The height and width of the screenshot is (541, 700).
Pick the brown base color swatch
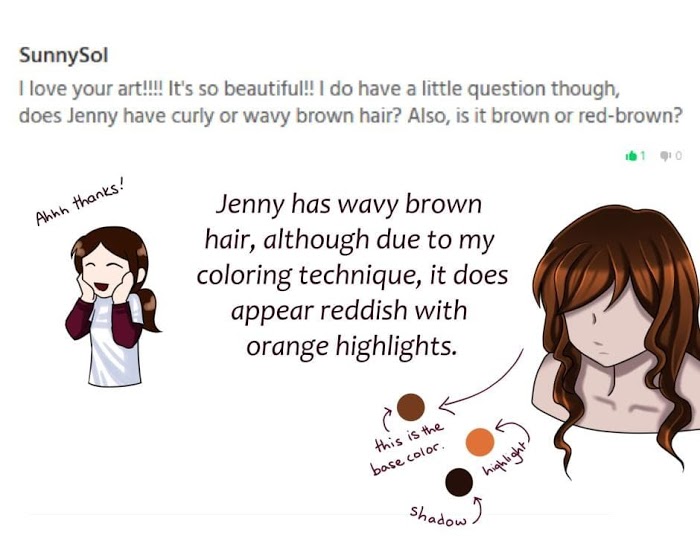(x=411, y=406)
